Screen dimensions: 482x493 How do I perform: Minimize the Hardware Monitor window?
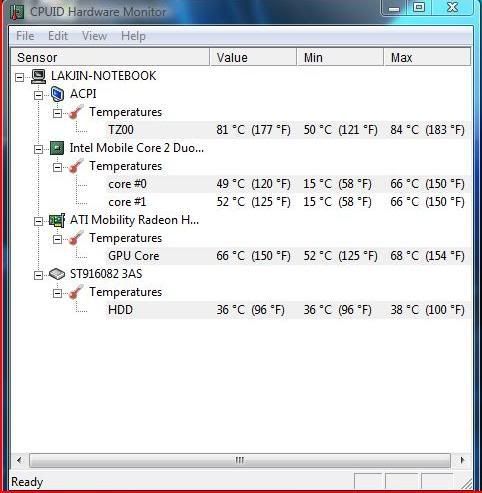coord(394,8)
